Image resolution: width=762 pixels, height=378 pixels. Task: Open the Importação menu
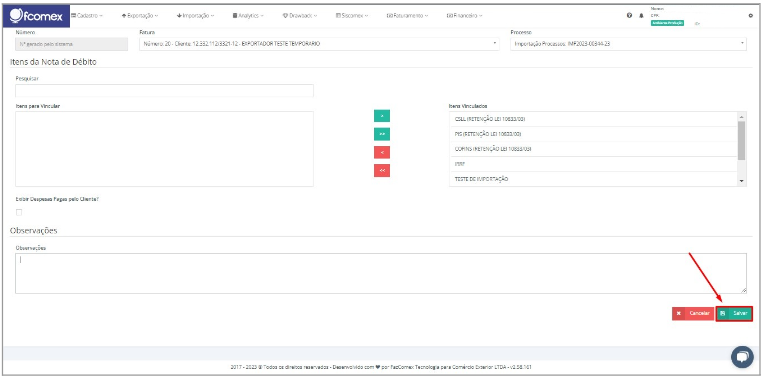pos(196,16)
